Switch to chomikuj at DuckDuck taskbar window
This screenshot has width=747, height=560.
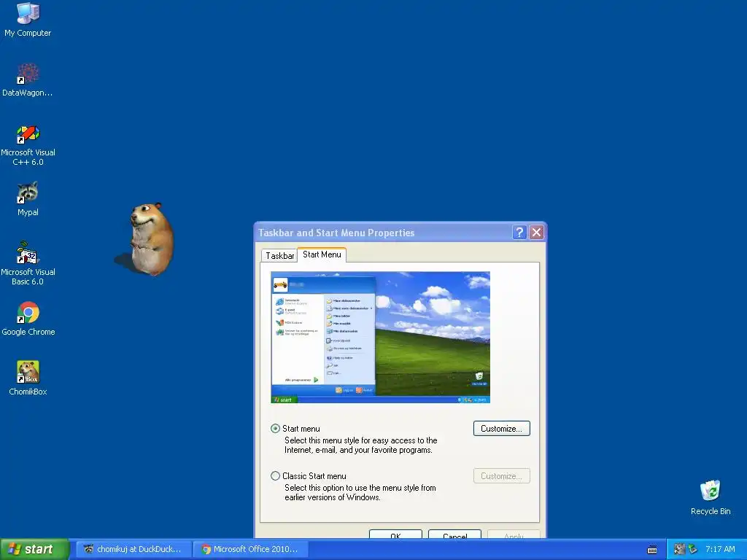click(x=133, y=550)
